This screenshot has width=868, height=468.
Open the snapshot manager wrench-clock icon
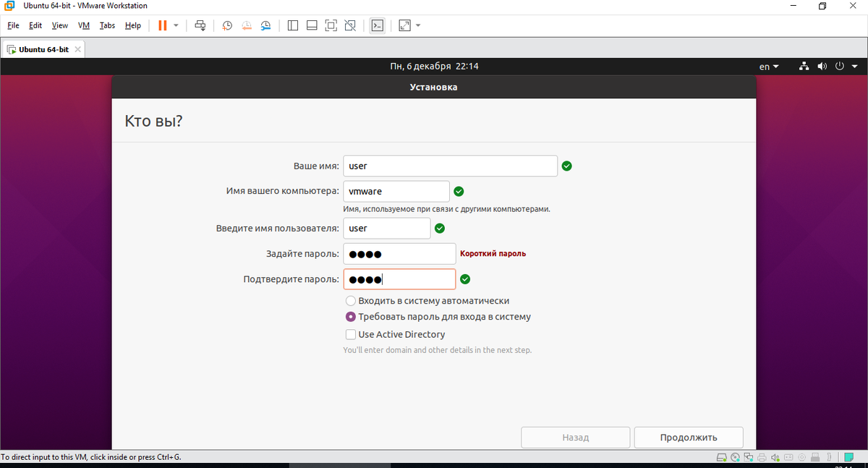(266, 25)
